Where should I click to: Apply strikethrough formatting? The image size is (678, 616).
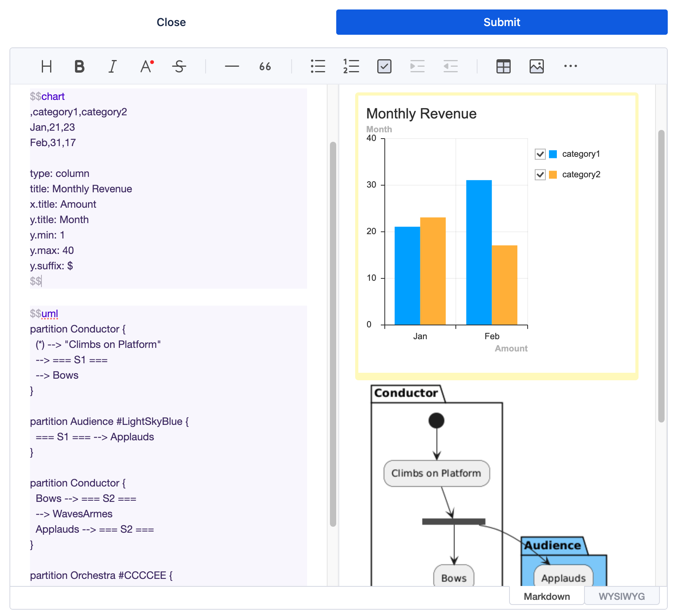179,66
